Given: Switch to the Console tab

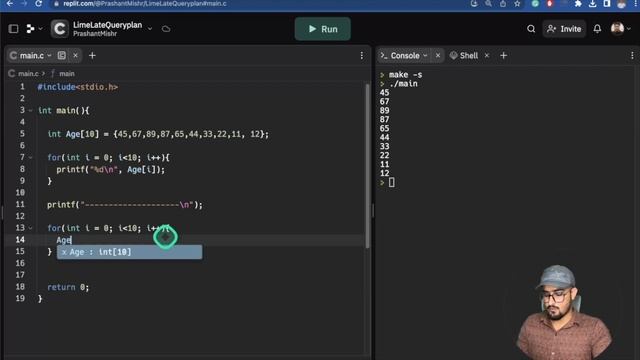Looking at the screenshot, I should 405,56.
